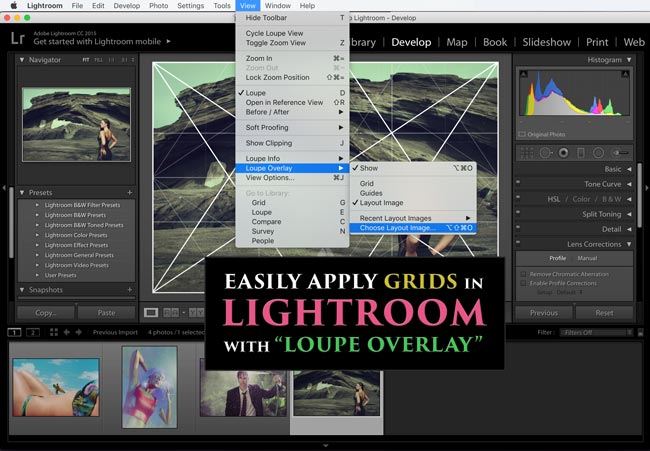Set Navigator zoom to FILL
The image size is (650, 451).
tap(98, 60)
